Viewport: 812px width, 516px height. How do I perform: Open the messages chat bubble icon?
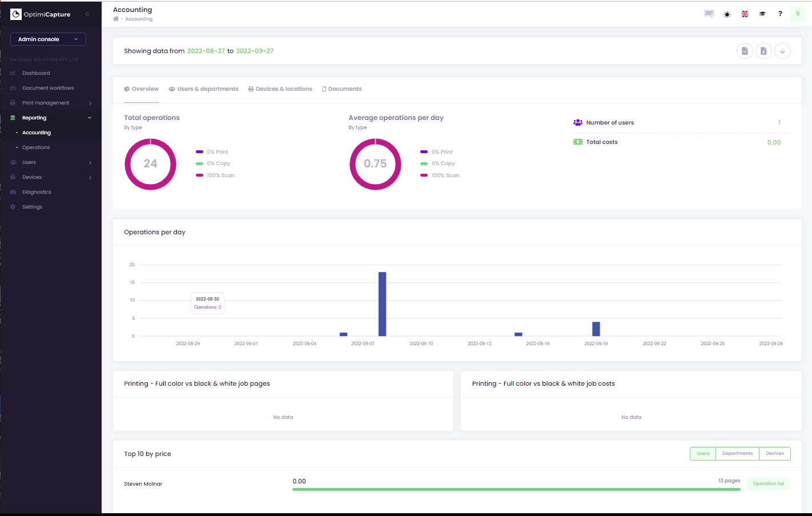click(709, 14)
